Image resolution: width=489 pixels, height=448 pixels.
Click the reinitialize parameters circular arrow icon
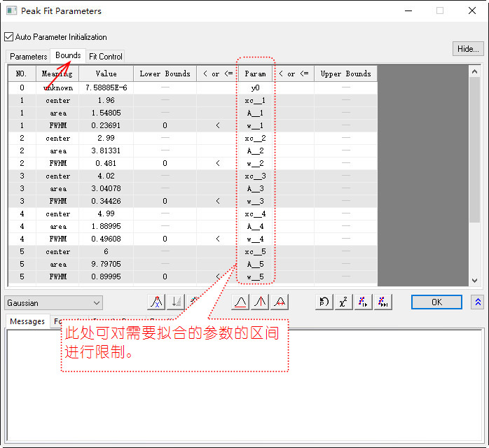(x=324, y=302)
